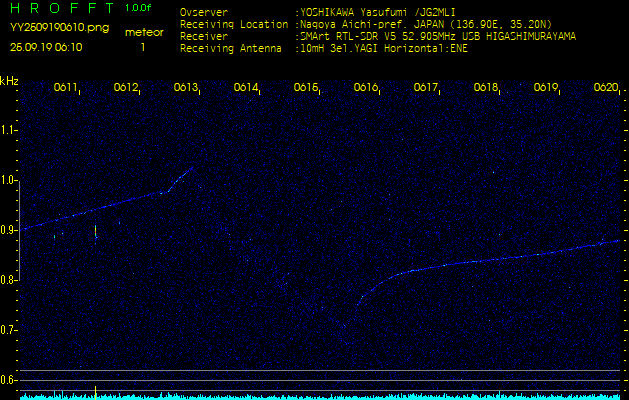Click the 0.8 frequency axis label
Viewport: 629px width, 400px height.
click(9, 280)
